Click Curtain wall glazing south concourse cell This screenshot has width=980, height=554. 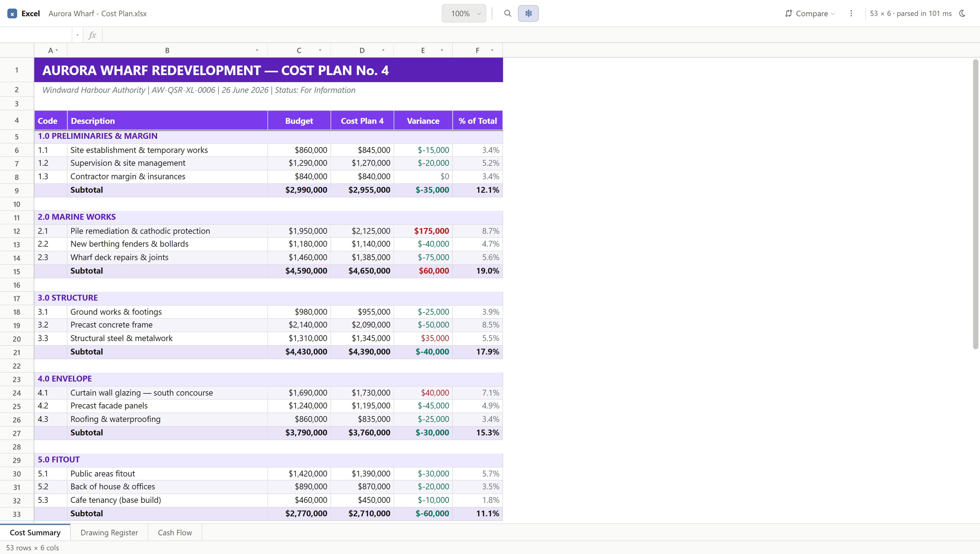pyautogui.click(x=168, y=393)
